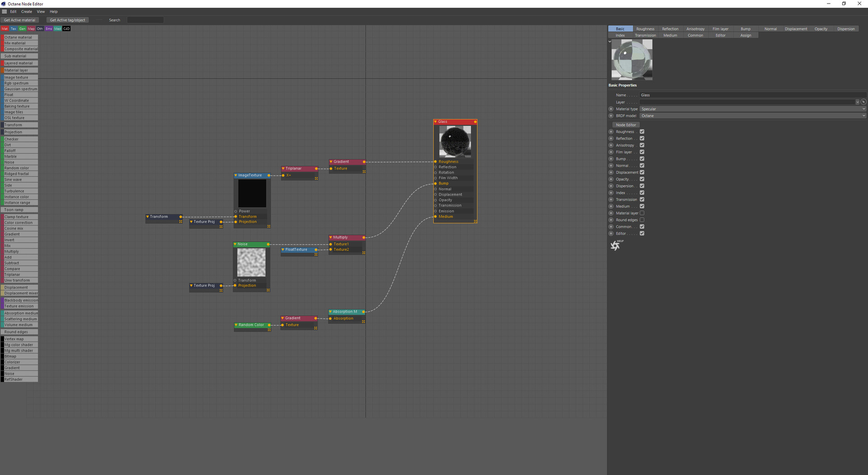Collapse the Noise node triangle

[235, 244]
